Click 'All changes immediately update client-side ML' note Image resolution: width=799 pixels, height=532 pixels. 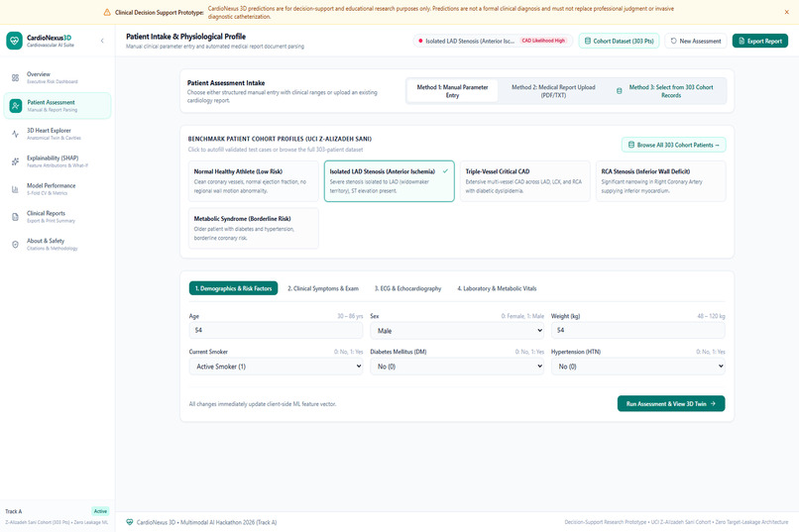point(263,404)
